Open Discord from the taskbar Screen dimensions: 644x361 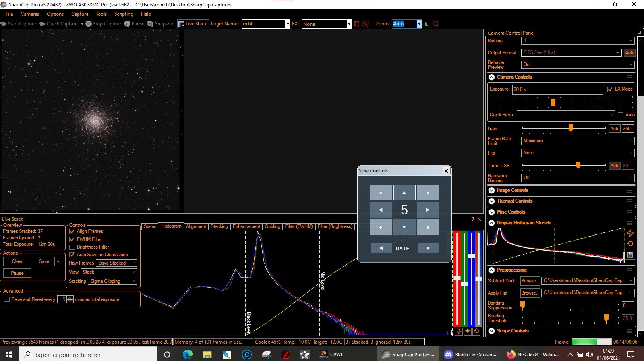[x=471, y=355]
